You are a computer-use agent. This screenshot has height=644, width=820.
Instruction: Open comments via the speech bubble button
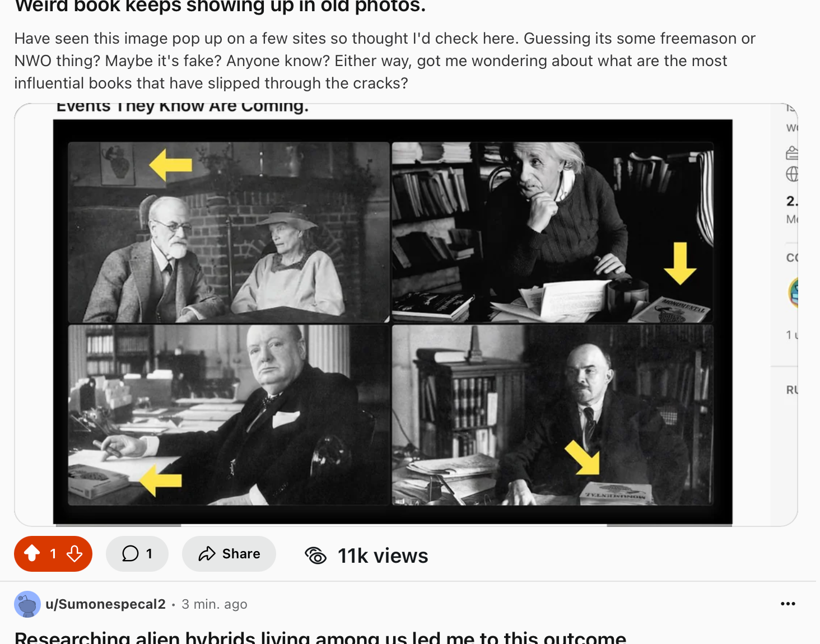pos(137,554)
